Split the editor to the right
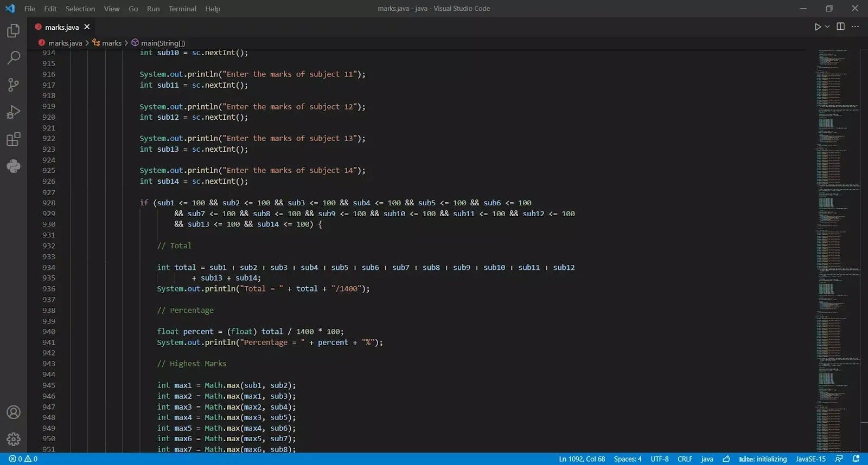This screenshot has width=868, height=465. click(840, 27)
